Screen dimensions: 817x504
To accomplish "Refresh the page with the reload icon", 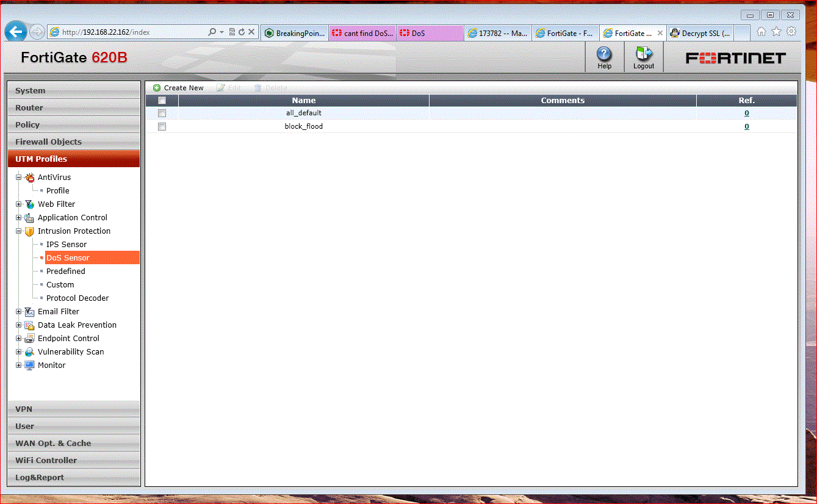I will (x=242, y=32).
